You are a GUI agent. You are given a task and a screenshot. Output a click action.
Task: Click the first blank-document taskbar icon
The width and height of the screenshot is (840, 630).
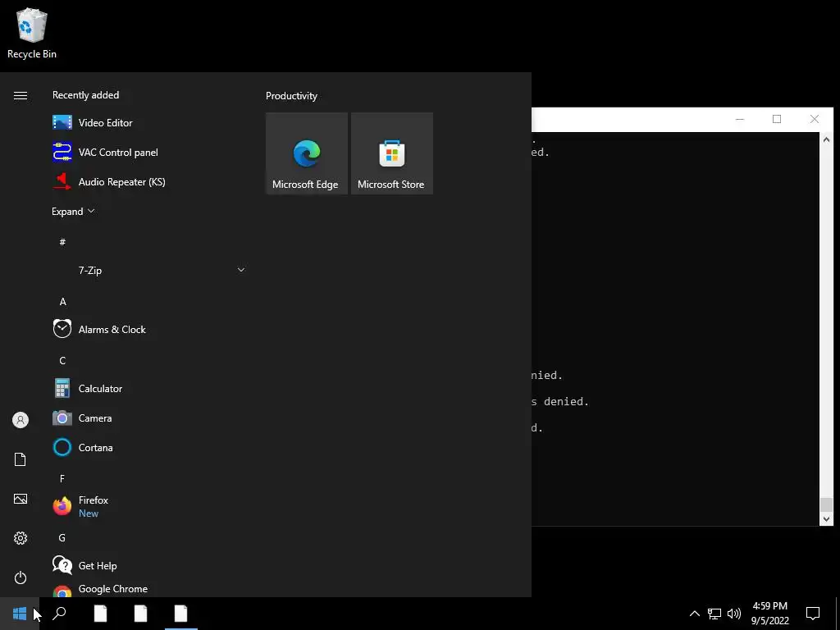point(101,614)
